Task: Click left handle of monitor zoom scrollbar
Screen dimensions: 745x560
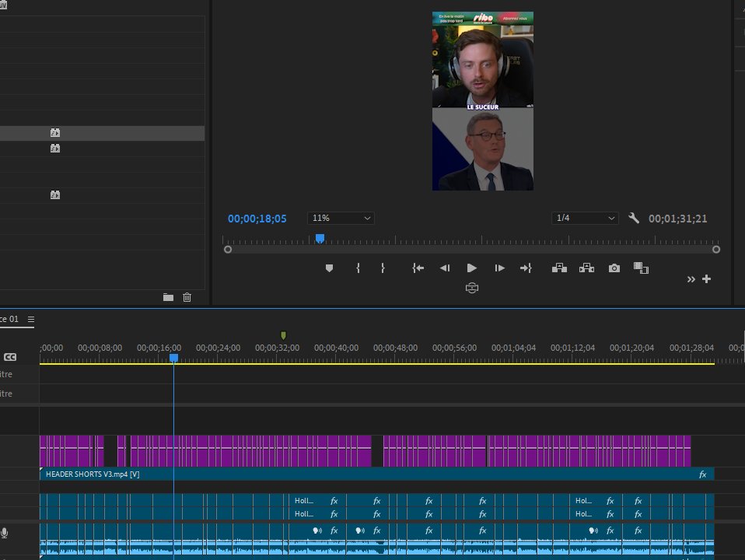Action: coord(228,250)
